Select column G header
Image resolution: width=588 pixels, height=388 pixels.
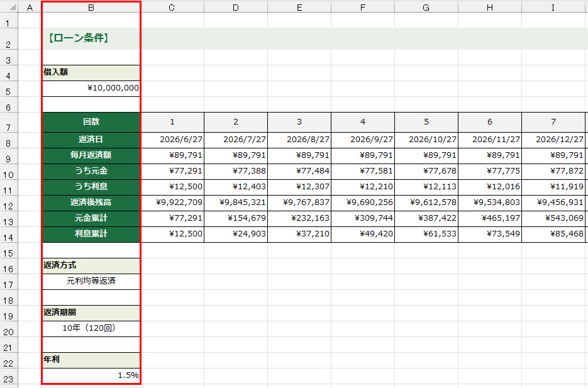(x=426, y=7)
